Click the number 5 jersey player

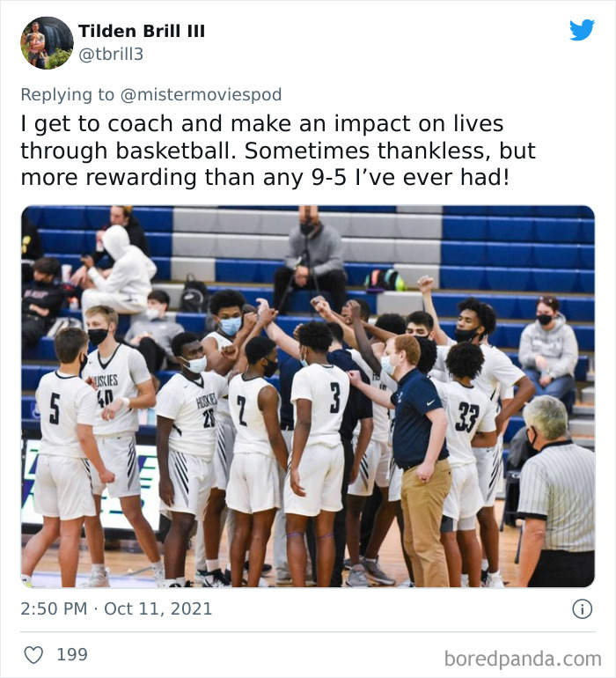[65, 450]
